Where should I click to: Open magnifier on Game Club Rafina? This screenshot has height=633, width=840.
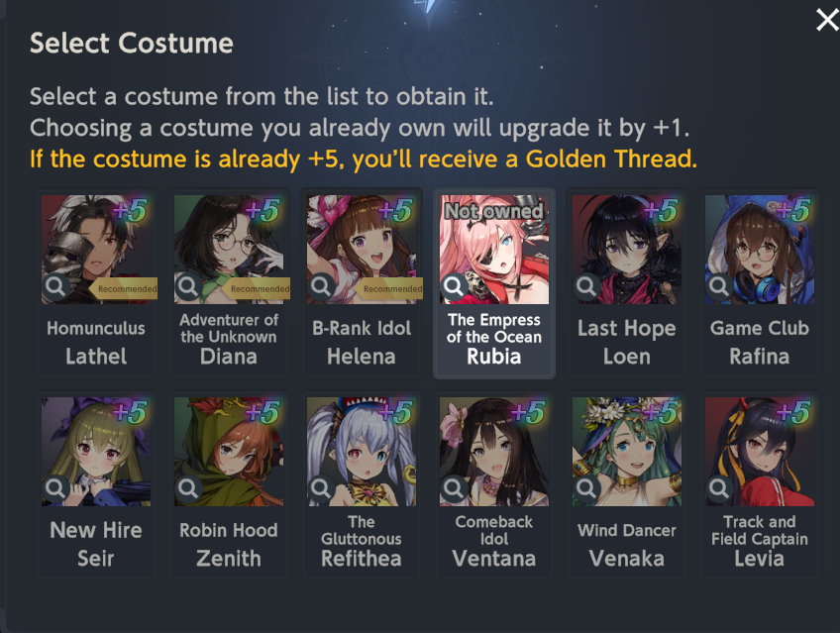pos(719,286)
